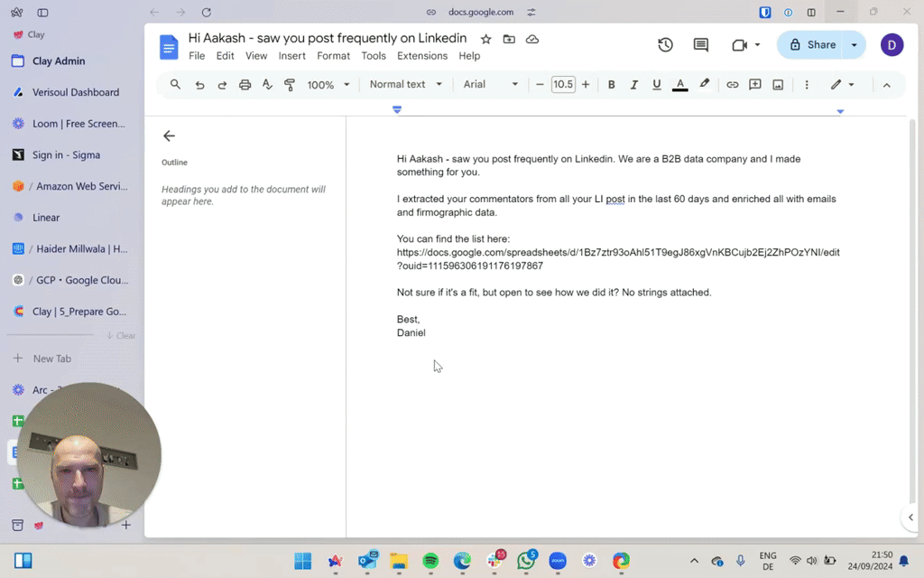Click the insert image icon

point(778,85)
